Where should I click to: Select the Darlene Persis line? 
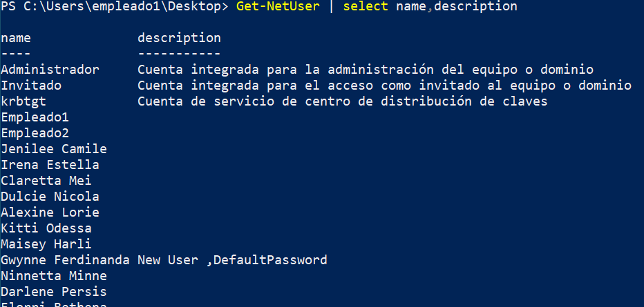54,291
